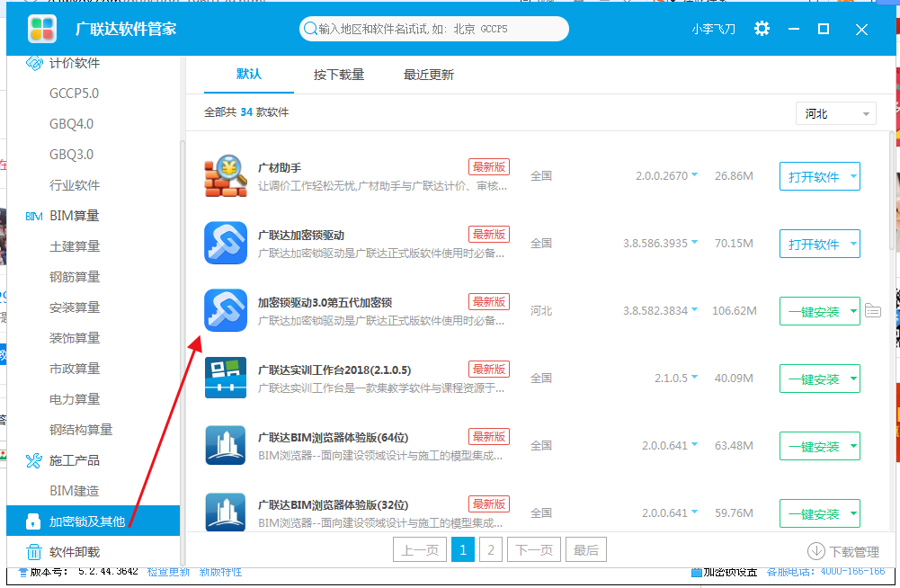Open the 河北 region dropdown

[x=836, y=113]
